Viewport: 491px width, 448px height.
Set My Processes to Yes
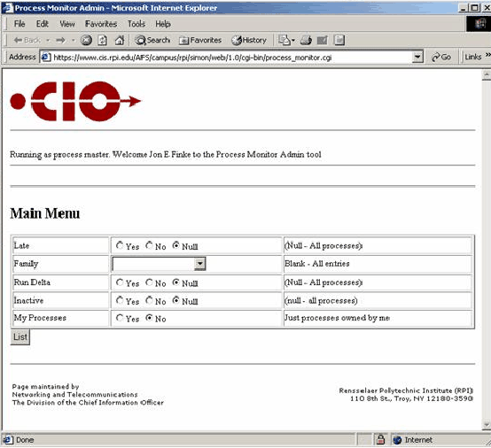point(120,318)
